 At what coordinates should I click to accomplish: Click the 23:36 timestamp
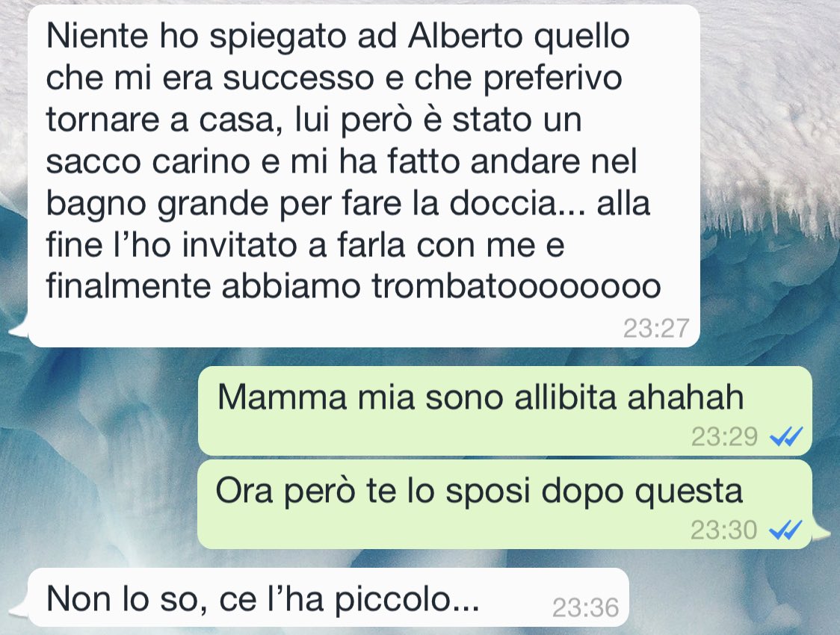tap(585, 607)
